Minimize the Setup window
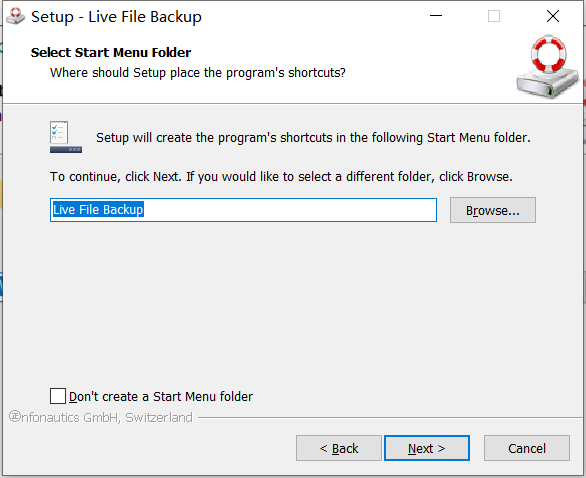This screenshot has height=478, width=586. click(x=436, y=16)
